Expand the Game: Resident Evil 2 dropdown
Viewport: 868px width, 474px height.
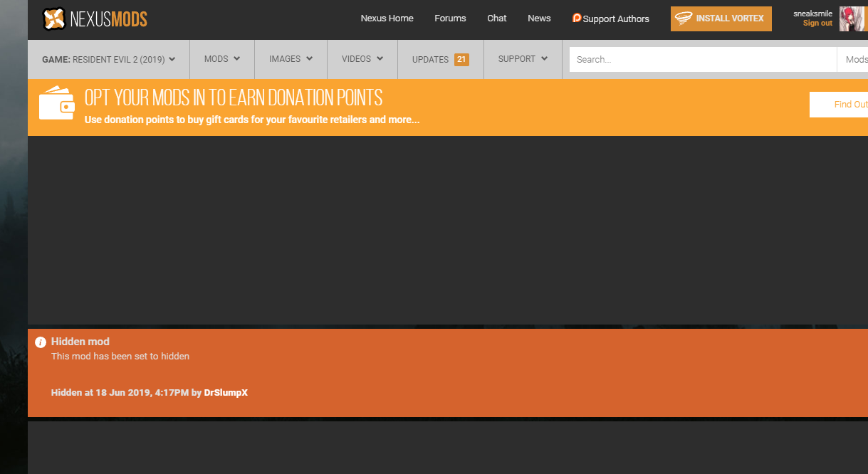pyautogui.click(x=108, y=60)
